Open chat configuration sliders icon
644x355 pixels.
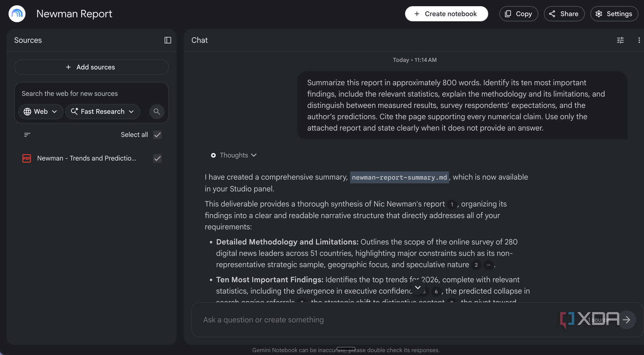[x=620, y=40]
